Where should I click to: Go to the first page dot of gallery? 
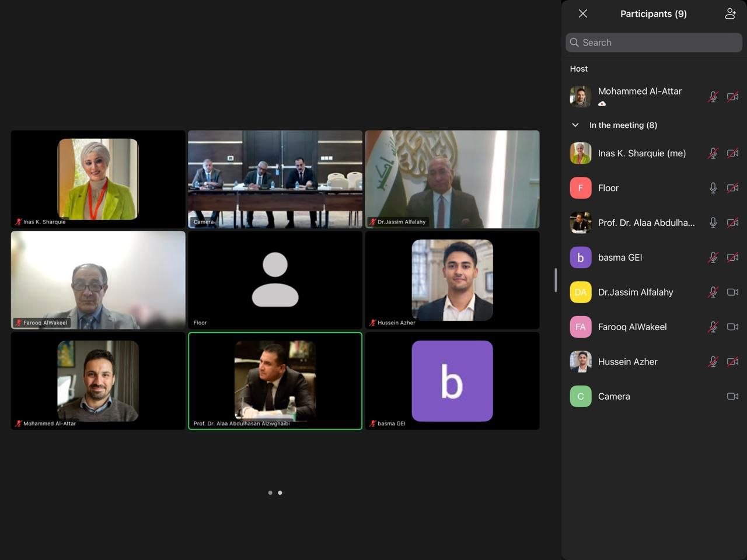pos(270,493)
